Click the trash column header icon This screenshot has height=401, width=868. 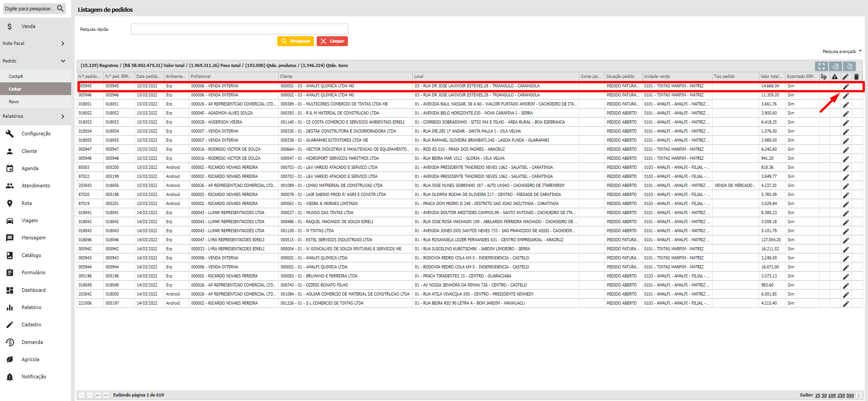pyautogui.click(x=856, y=76)
